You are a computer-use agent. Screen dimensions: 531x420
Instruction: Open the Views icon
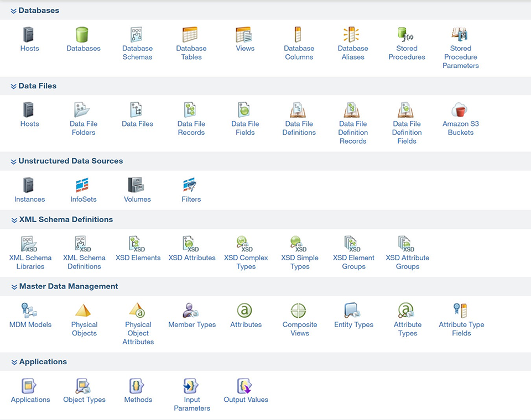tap(244, 34)
